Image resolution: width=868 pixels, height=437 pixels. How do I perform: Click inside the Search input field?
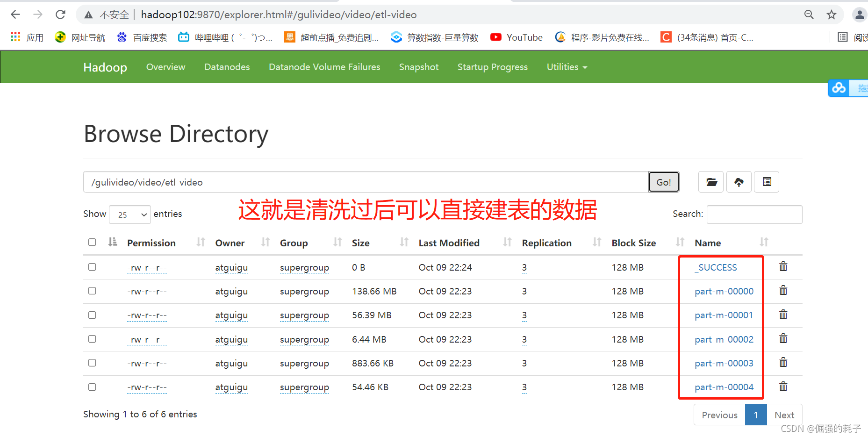(754, 215)
